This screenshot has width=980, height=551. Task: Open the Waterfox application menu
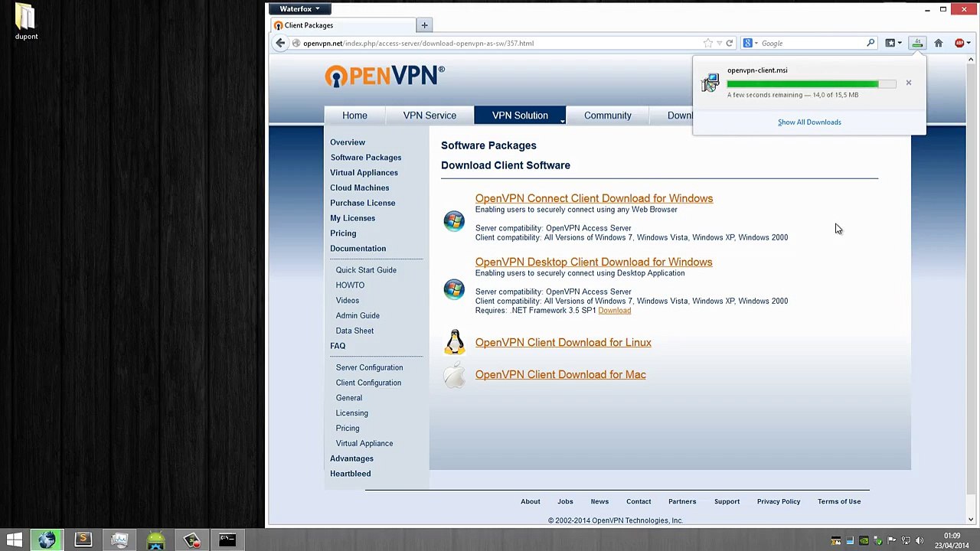(x=299, y=8)
